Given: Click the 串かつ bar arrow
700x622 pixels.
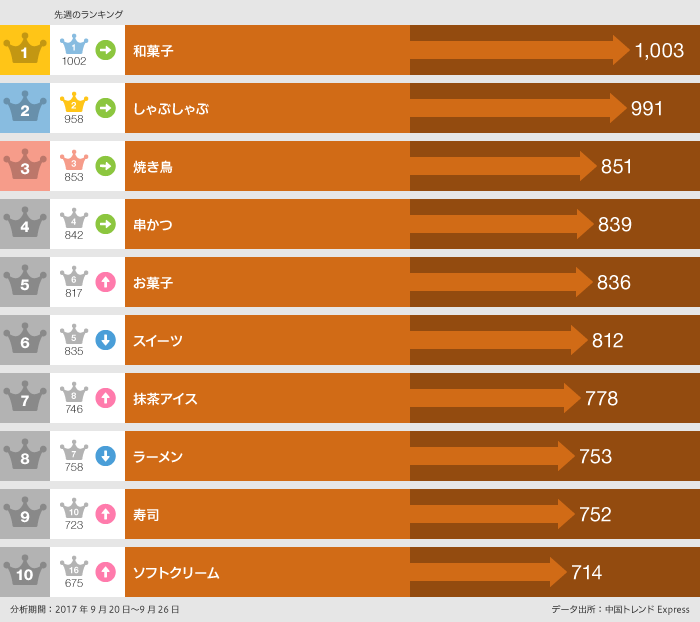Looking at the screenshot, I should pyautogui.click(x=502, y=224).
